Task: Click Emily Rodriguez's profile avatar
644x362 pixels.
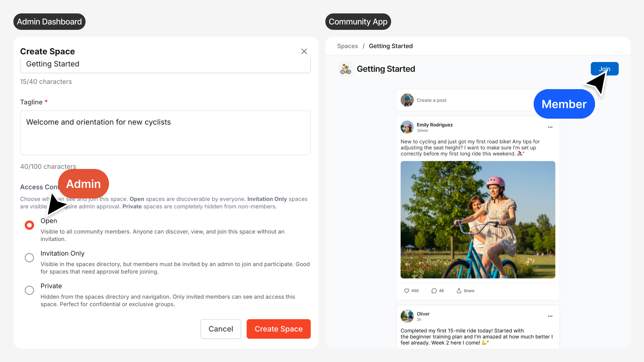Action: point(407,127)
